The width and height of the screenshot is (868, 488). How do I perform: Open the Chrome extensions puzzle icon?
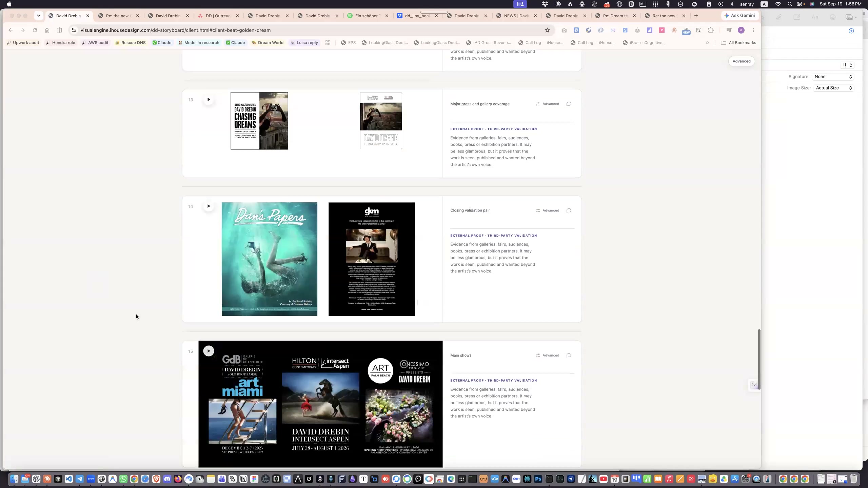[711, 30]
